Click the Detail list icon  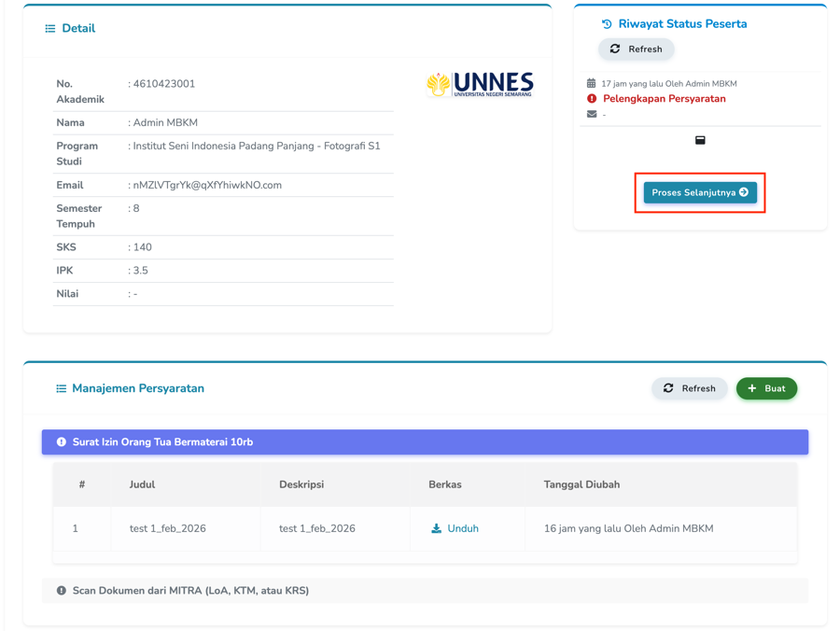[50, 29]
